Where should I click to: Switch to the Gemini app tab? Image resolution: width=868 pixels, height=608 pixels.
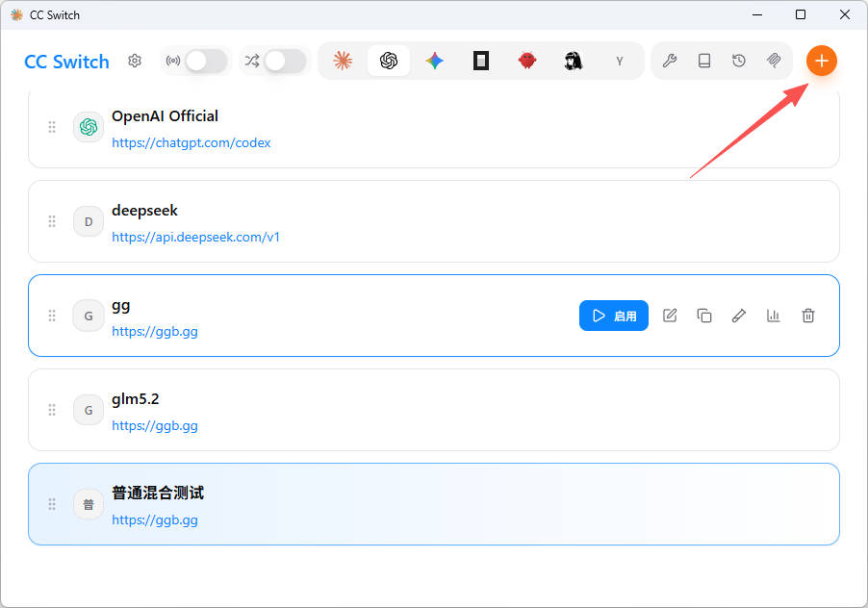click(435, 61)
